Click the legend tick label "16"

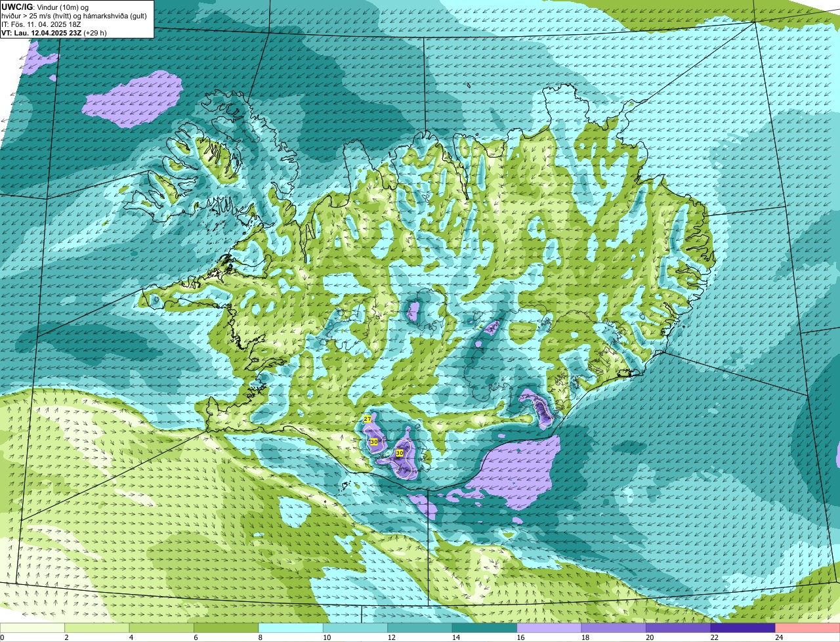520,637
